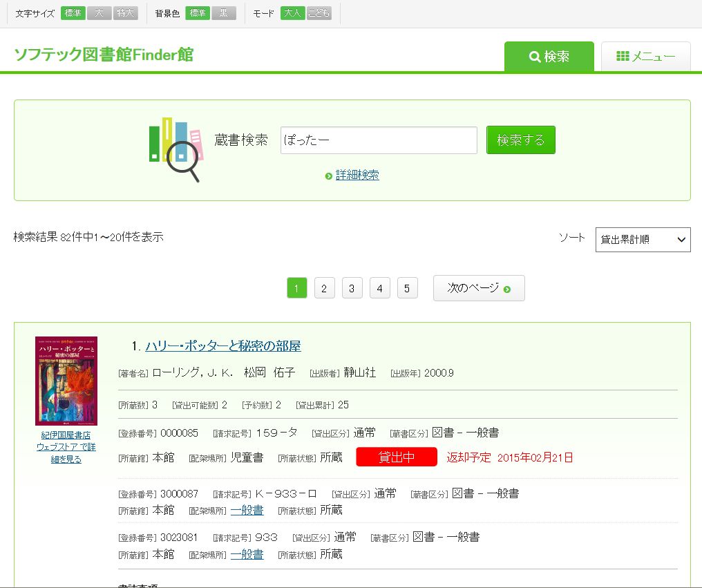The height and width of the screenshot is (588, 702).
Task: Set text size to 特大
Action: tap(126, 13)
